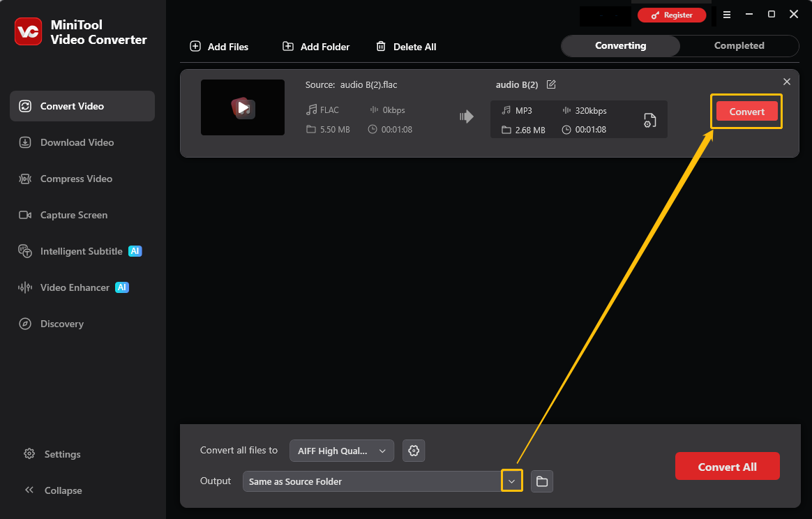Click the Convert all files to label
812x519 pixels.
pos(239,450)
